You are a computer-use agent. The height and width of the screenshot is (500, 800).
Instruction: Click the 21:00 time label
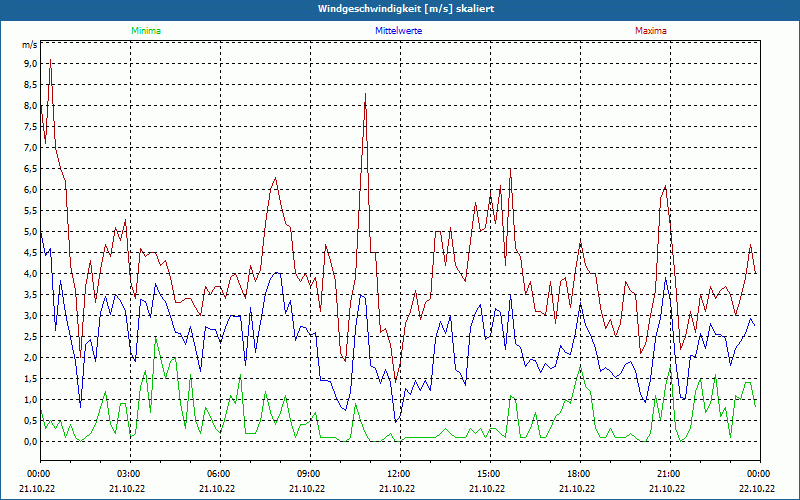tap(670, 474)
